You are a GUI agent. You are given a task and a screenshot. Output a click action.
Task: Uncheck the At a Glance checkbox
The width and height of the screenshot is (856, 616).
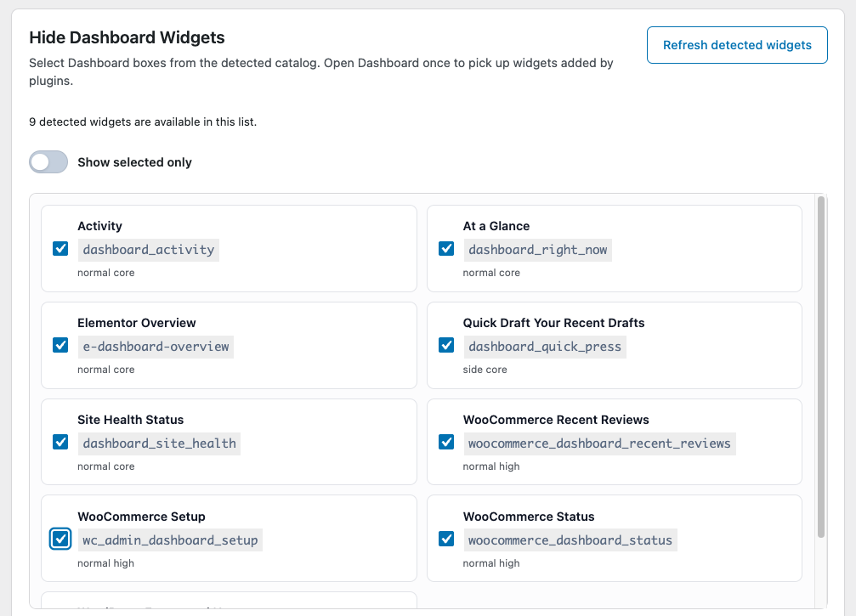click(x=446, y=248)
